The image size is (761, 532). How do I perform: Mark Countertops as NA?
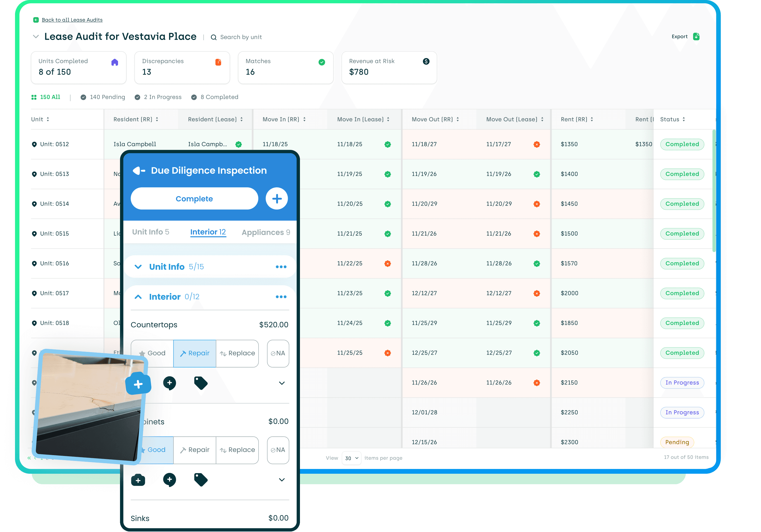point(278,354)
